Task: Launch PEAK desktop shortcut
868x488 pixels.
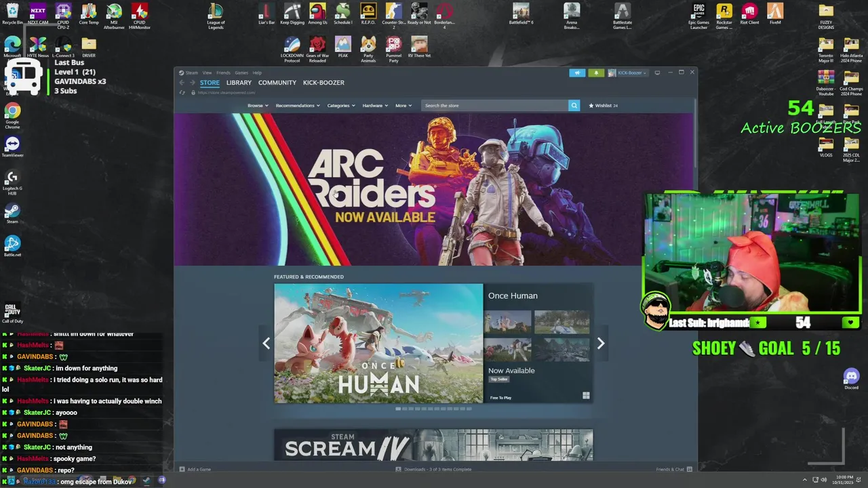Action: click(x=343, y=47)
